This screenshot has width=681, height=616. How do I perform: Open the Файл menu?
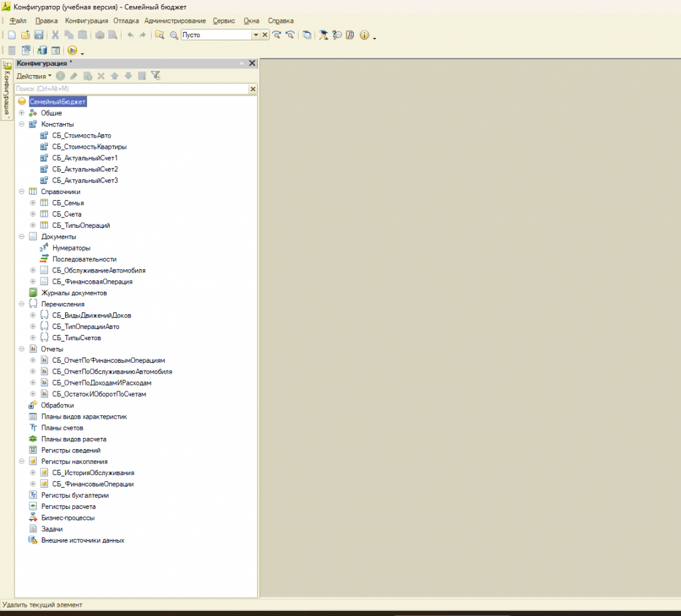tap(18, 21)
